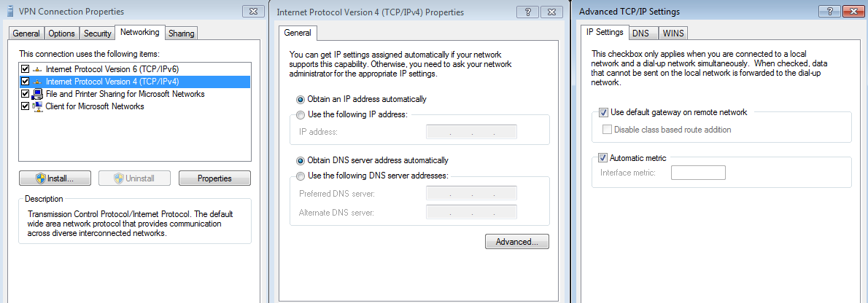Close the IPv4 Properties dialog
868x303 pixels.
[552, 12]
